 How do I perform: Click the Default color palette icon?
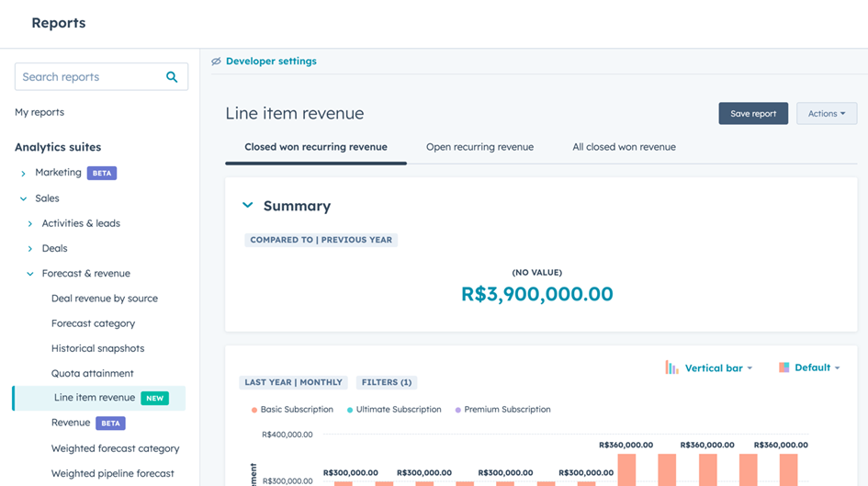[783, 367]
